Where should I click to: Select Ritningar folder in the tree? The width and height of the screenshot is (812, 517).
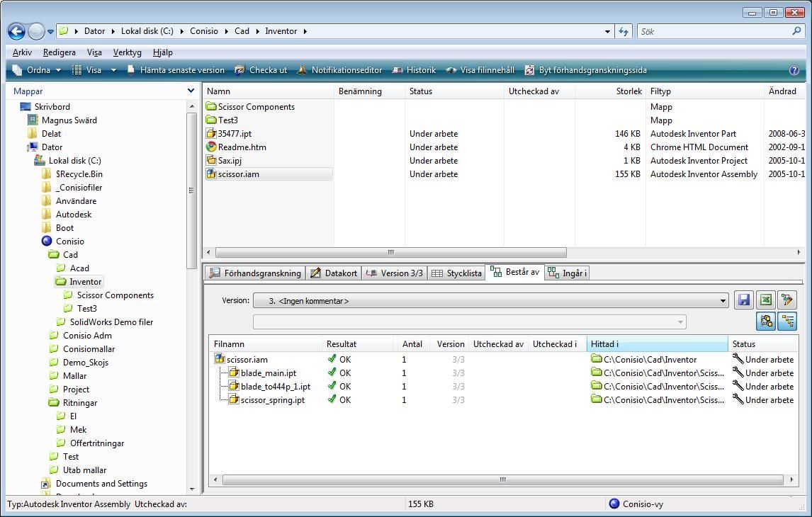click(73, 403)
